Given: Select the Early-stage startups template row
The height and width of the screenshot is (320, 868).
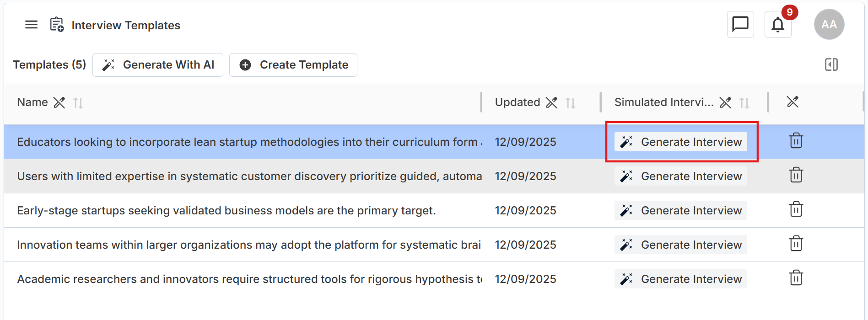Looking at the screenshot, I should point(226,210).
